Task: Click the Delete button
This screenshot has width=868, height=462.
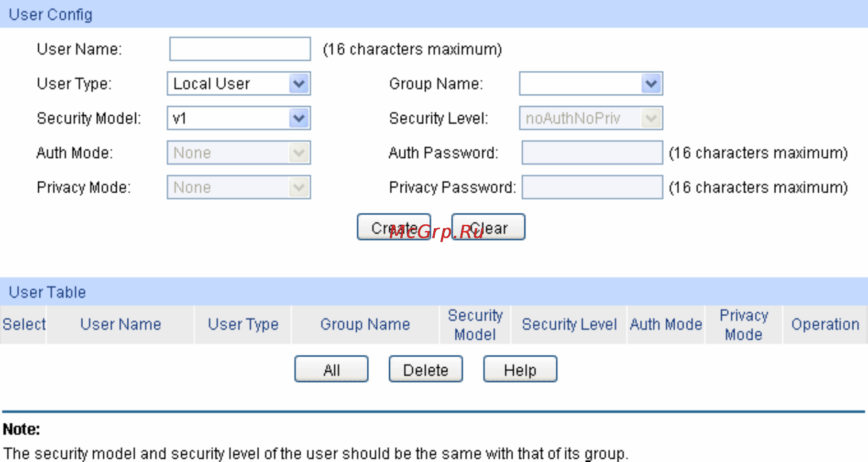Action: [426, 369]
